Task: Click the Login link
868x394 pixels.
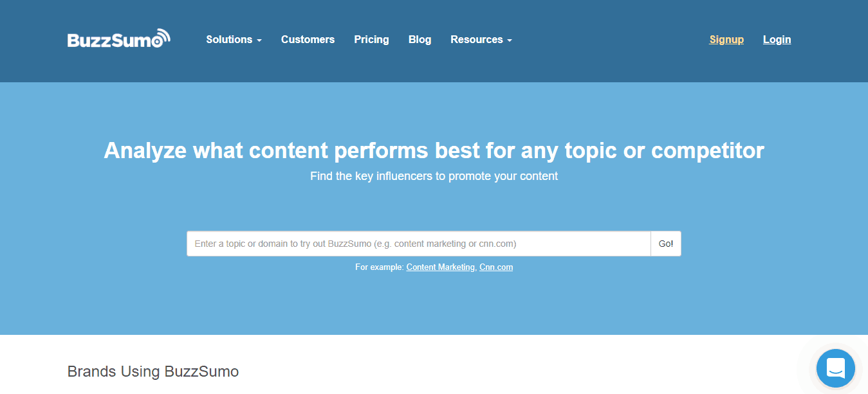Action: 777,40
